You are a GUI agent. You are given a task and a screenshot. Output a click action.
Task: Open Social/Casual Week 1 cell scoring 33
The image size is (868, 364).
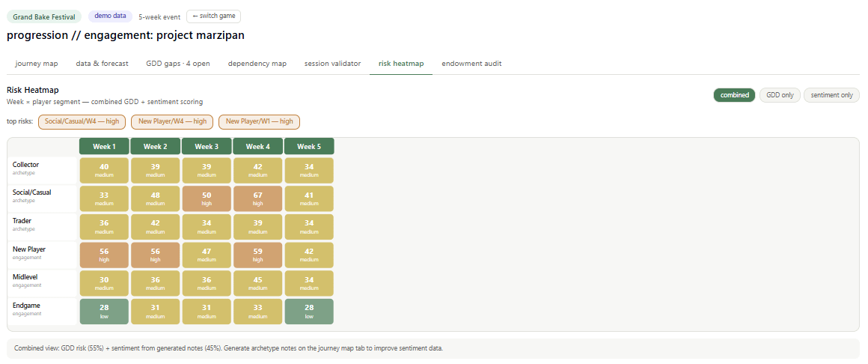pyautogui.click(x=104, y=198)
